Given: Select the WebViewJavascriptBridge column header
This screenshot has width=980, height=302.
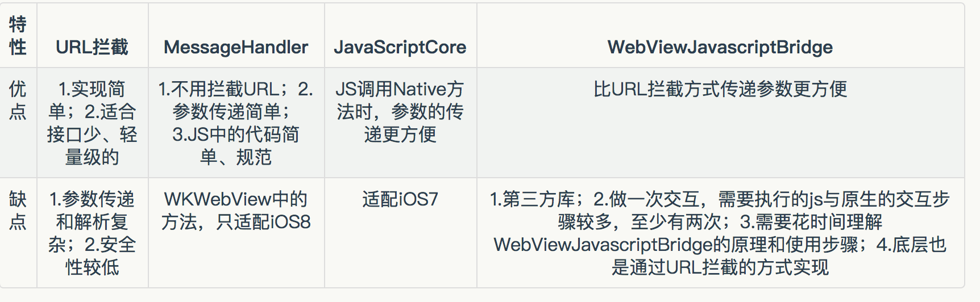Looking at the screenshot, I should (720, 47).
